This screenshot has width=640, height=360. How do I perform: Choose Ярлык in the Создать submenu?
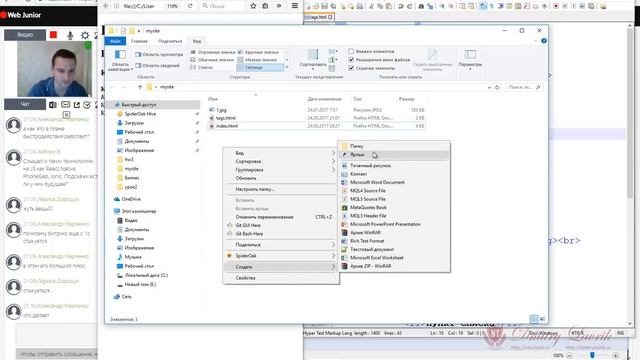pos(394,155)
